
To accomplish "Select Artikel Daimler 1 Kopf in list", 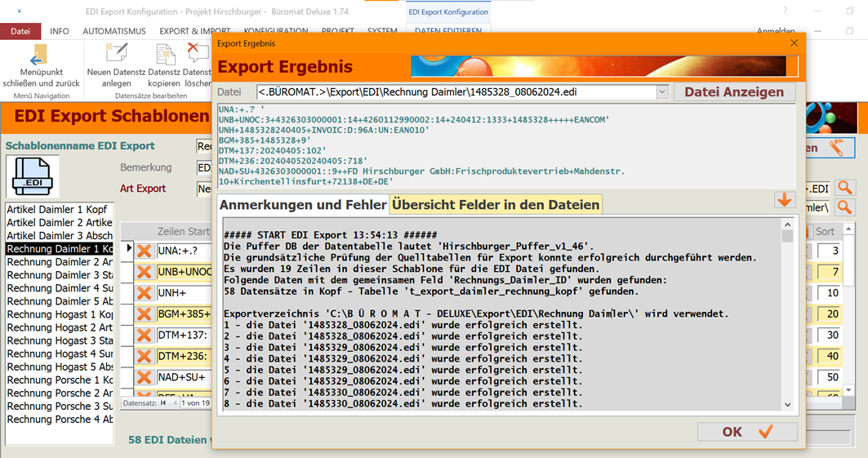I will point(57,210).
